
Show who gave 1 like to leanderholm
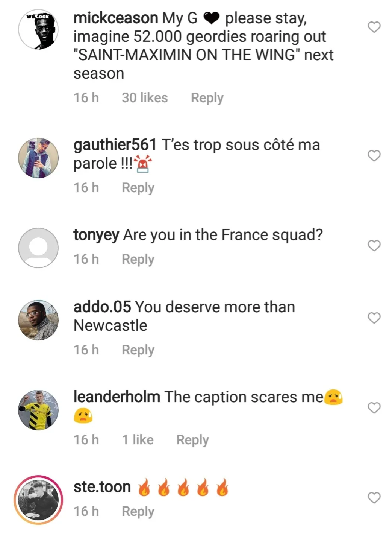coord(138,440)
